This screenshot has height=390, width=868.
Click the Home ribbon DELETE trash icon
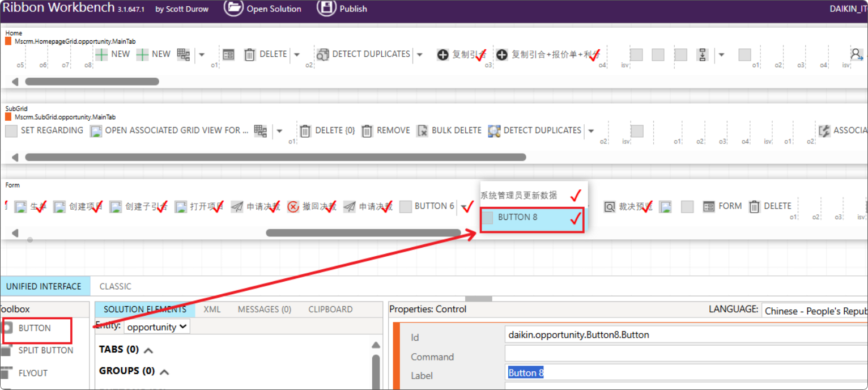(x=249, y=54)
